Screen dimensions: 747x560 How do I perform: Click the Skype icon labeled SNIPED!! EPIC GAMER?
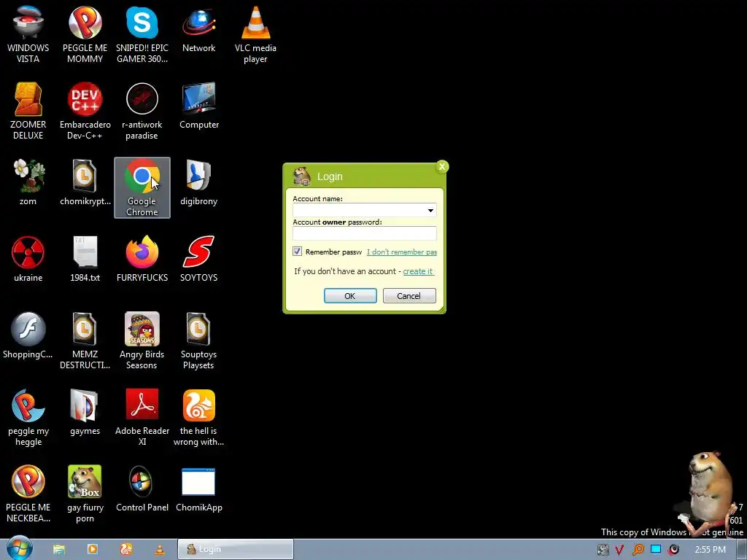[142, 34]
